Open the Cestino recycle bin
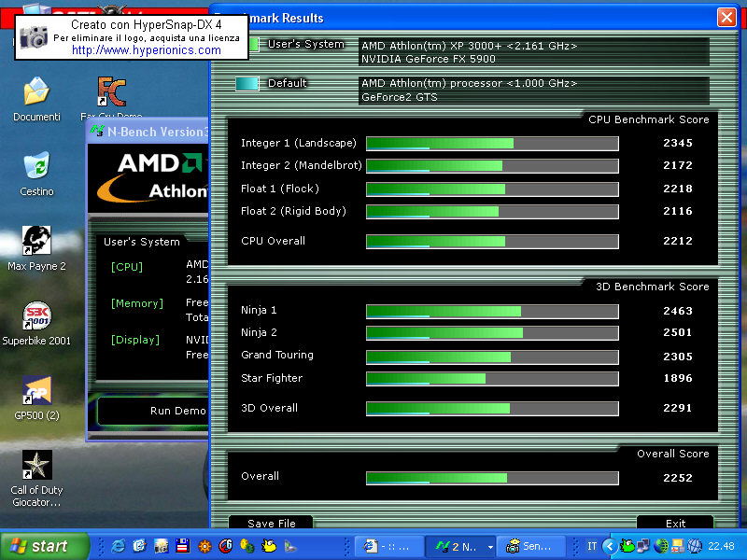The image size is (747, 560). coord(36,167)
